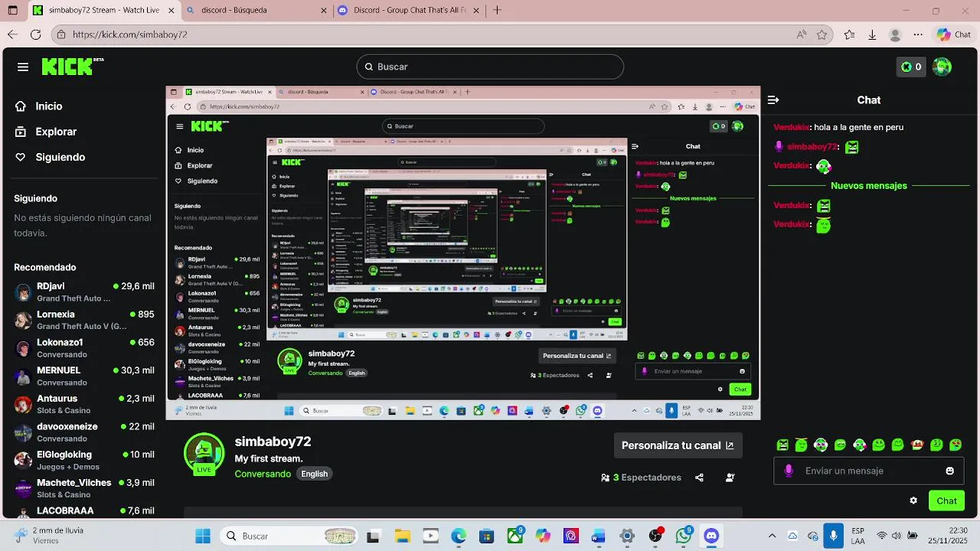
Task: Open MERNUEL recommended channel
Action: 84,376
